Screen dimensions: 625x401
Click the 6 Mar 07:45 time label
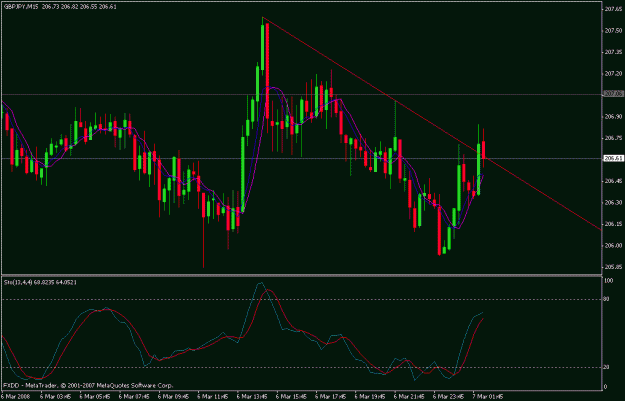(134, 397)
